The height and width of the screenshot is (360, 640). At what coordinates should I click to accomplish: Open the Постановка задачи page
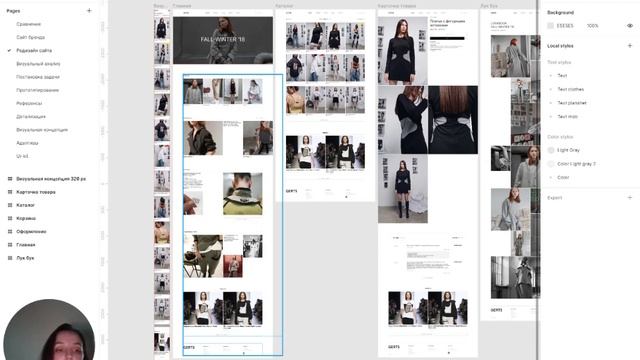(38, 77)
